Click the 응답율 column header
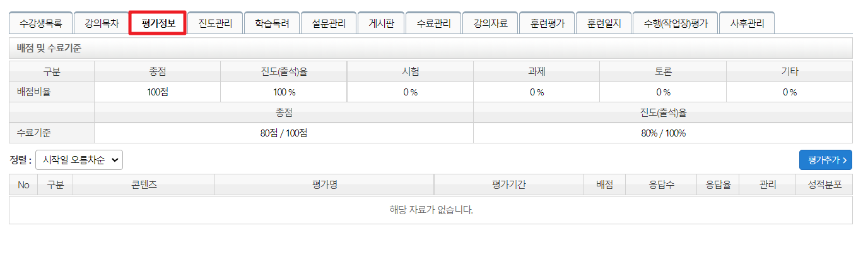This screenshot has height=254, width=868. point(718,185)
